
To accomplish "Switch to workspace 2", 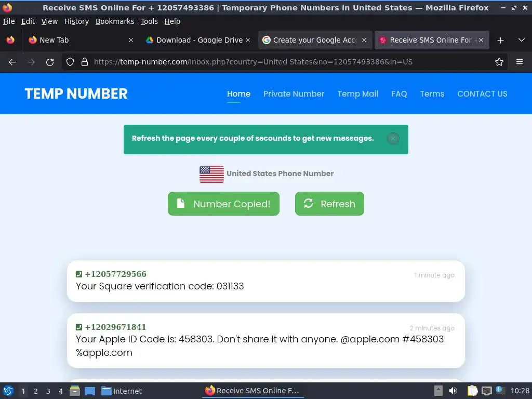I will 36,391.
